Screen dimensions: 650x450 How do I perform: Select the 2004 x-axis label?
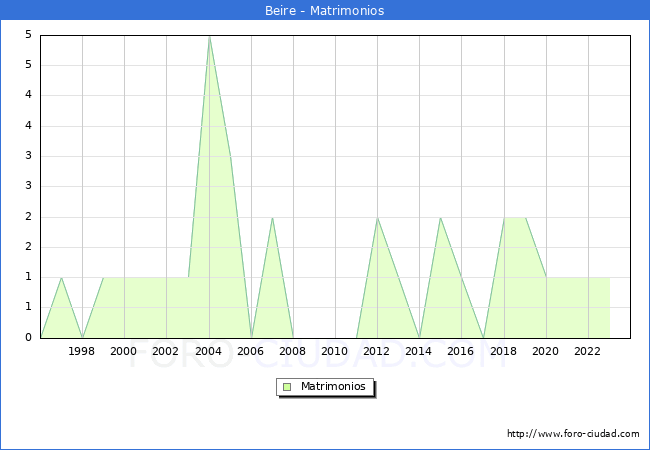(209, 351)
